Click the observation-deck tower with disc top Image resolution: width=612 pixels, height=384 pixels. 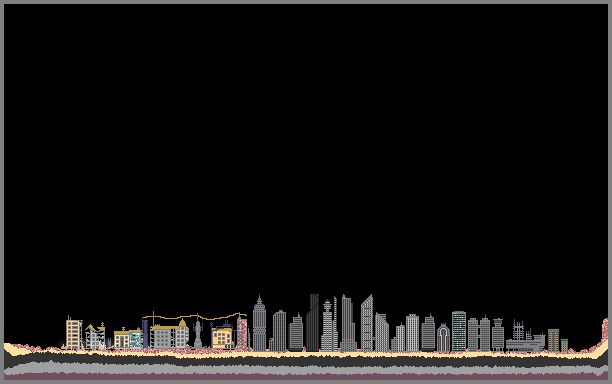(x=327, y=325)
